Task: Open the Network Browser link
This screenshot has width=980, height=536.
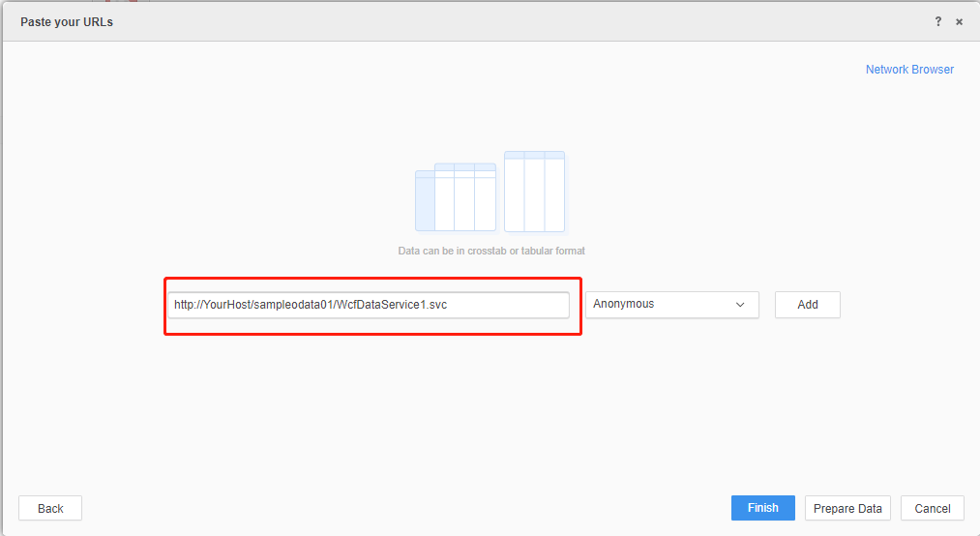Action: [x=909, y=70]
